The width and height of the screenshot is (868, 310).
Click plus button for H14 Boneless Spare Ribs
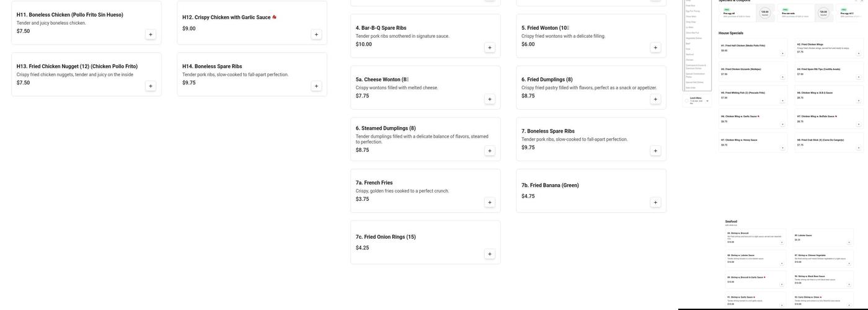click(x=316, y=86)
